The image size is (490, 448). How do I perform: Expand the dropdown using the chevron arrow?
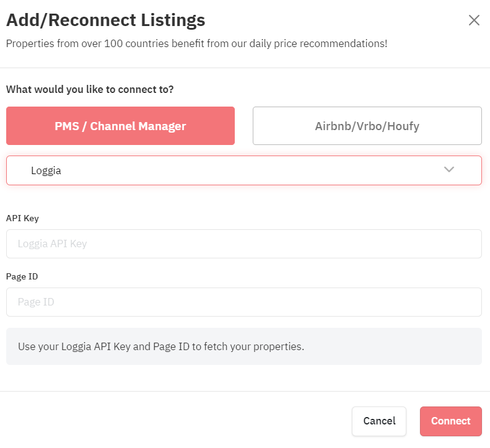(x=449, y=169)
